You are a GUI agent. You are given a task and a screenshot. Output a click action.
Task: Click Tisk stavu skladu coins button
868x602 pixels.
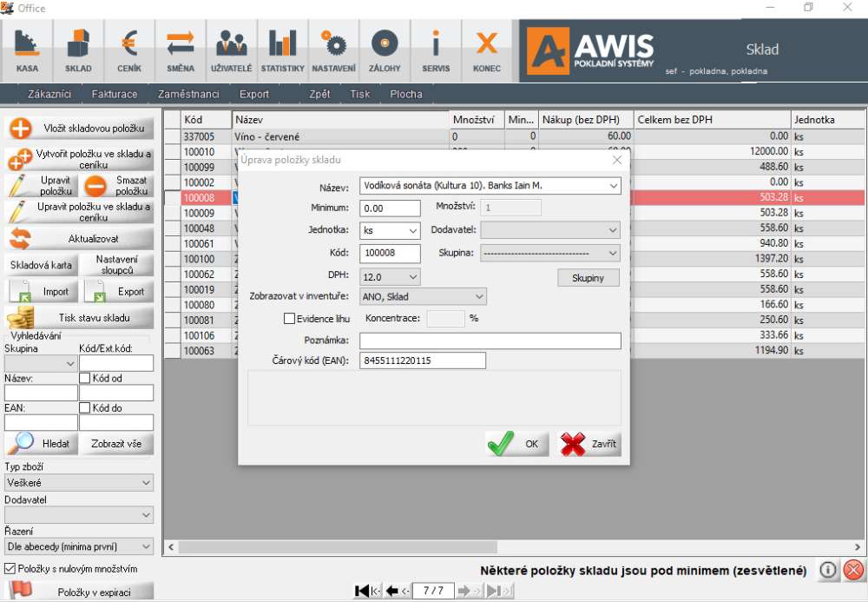[80, 318]
